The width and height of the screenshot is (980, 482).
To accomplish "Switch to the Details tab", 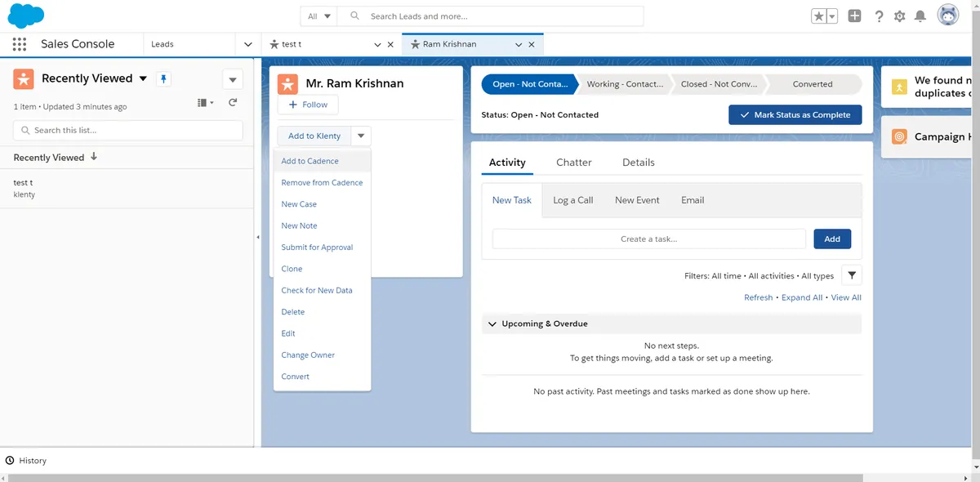I will pyautogui.click(x=639, y=163).
